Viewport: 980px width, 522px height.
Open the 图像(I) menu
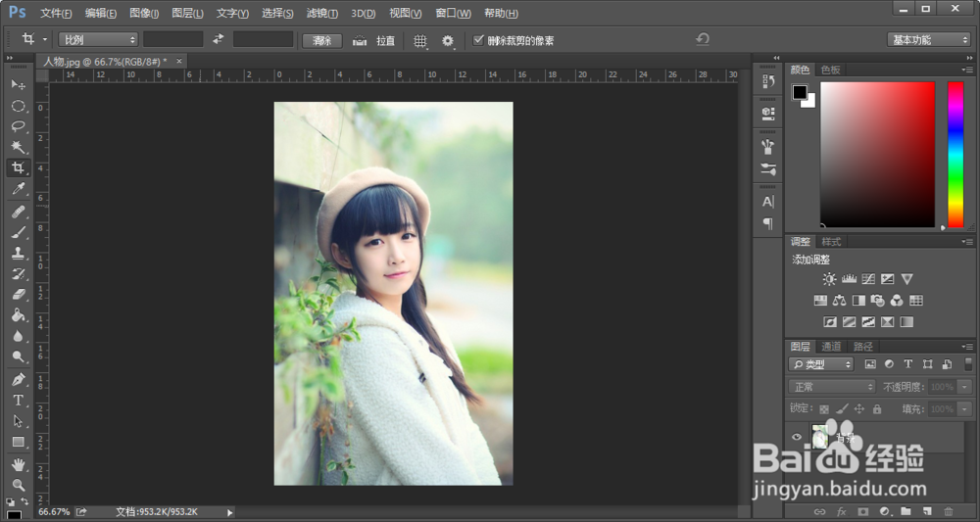(x=144, y=13)
